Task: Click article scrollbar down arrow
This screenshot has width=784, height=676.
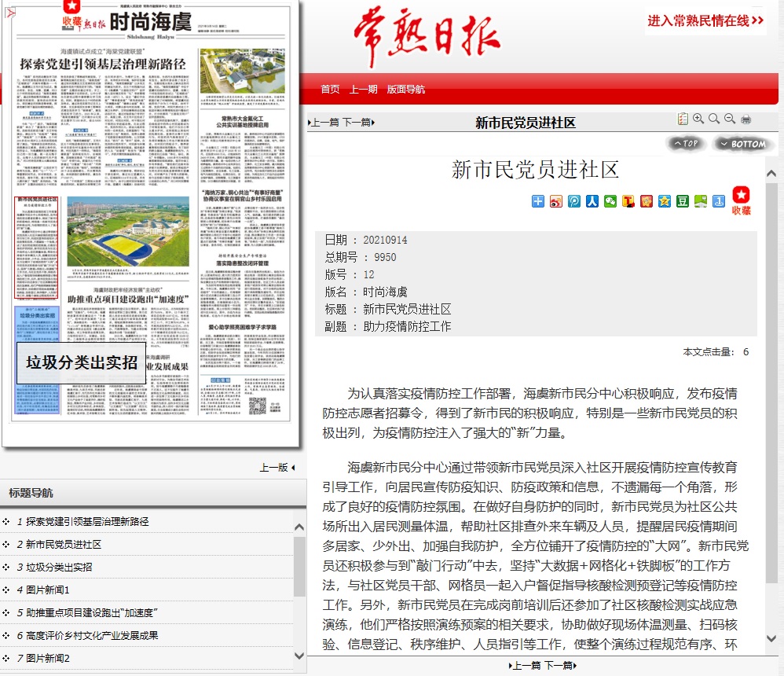Action: [771, 638]
